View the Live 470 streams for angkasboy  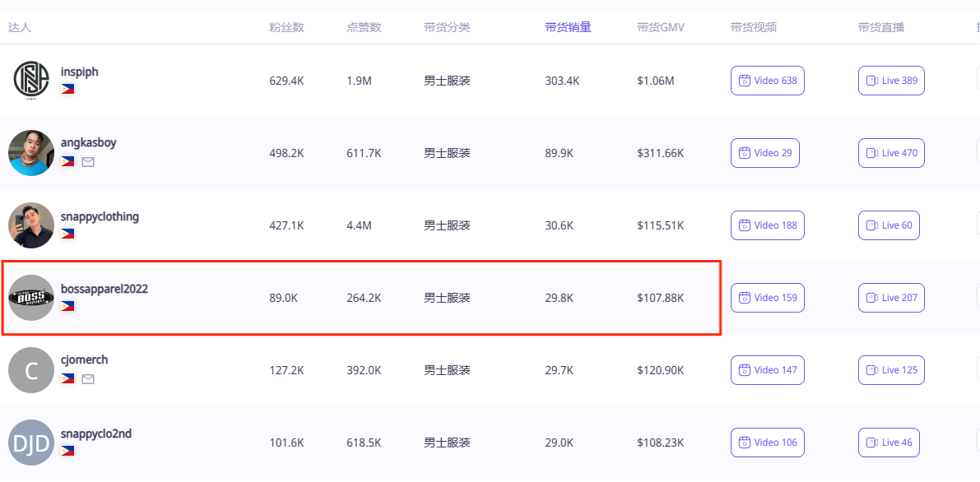[x=890, y=153]
